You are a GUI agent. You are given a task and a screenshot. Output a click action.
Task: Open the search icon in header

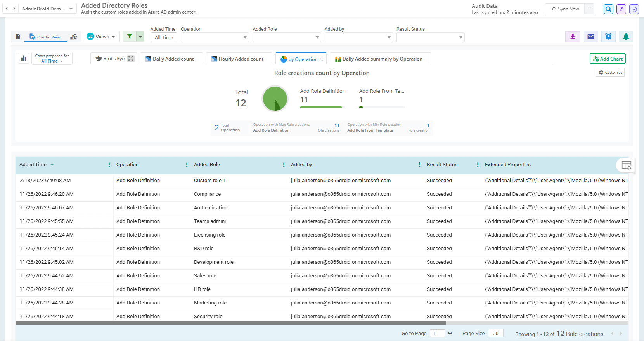608,9
